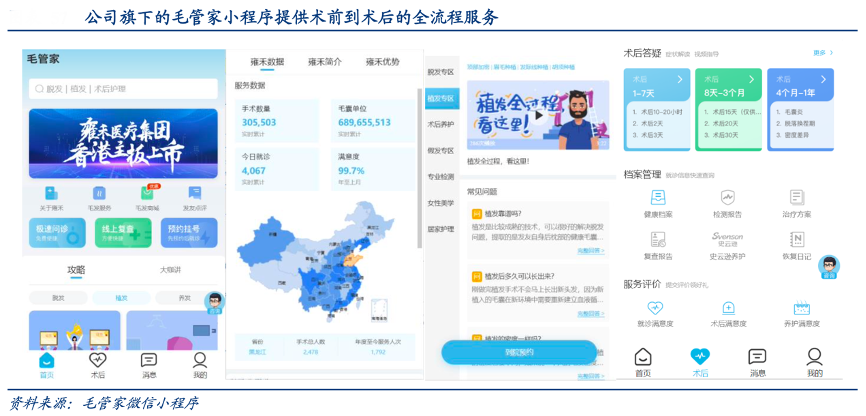Switch to the 雍禾简介 tab
866x416 pixels.
tap(324, 62)
